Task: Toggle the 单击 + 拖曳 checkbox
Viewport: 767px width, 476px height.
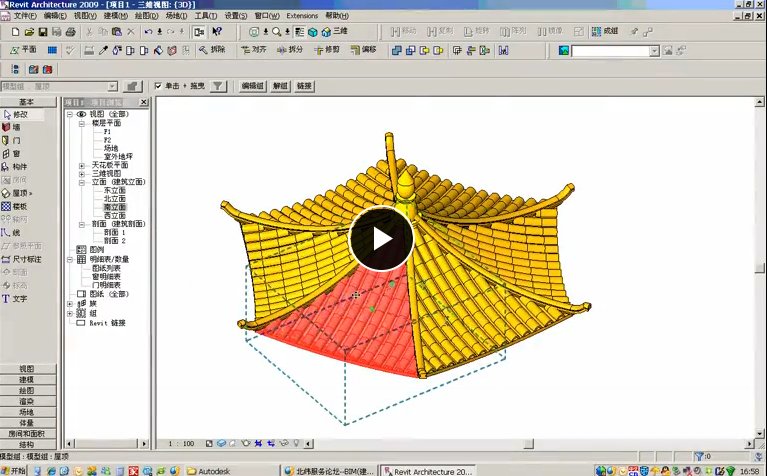Action: pyautogui.click(x=158, y=86)
